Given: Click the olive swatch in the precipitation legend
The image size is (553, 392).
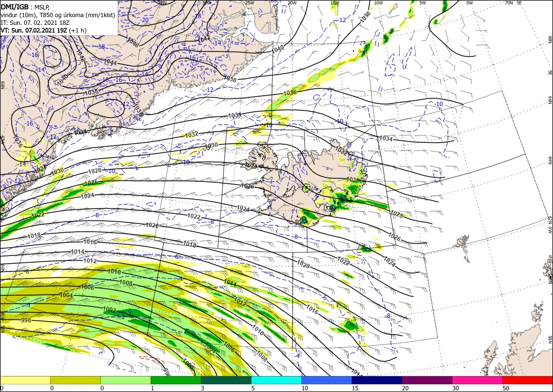Looking at the screenshot, I should 75,380.
